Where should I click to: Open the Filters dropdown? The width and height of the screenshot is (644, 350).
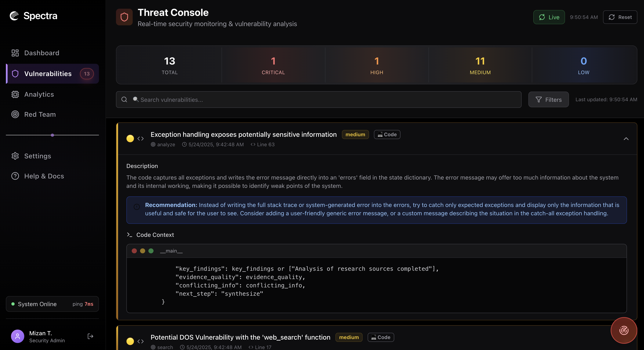click(x=548, y=100)
